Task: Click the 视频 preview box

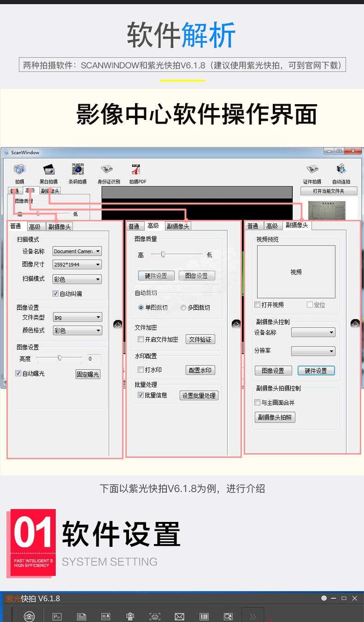Action: point(296,272)
